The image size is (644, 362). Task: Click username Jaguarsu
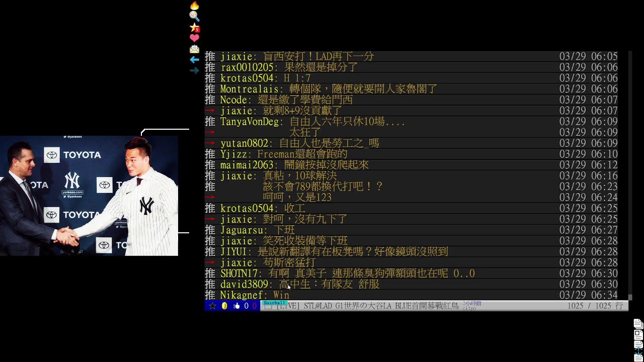click(242, 230)
